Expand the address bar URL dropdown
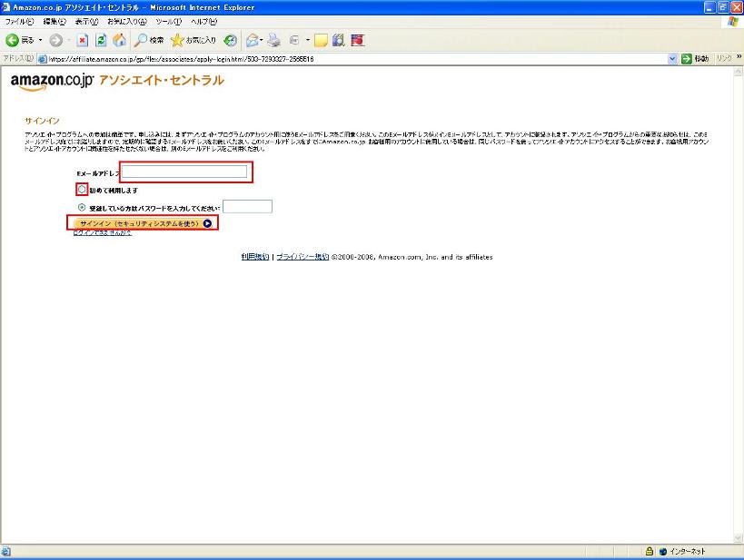This screenshot has height=560, width=744. pyautogui.click(x=672, y=59)
